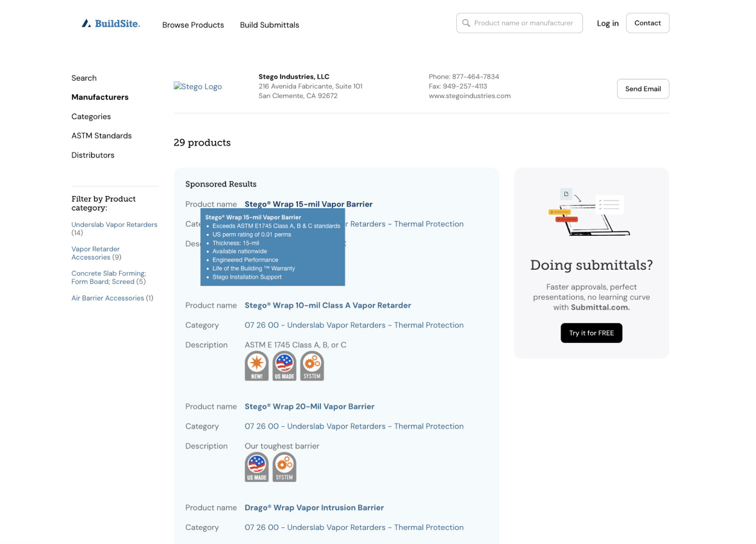Open Distributors in sidebar
The width and height of the screenshot is (756, 544).
coord(92,155)
